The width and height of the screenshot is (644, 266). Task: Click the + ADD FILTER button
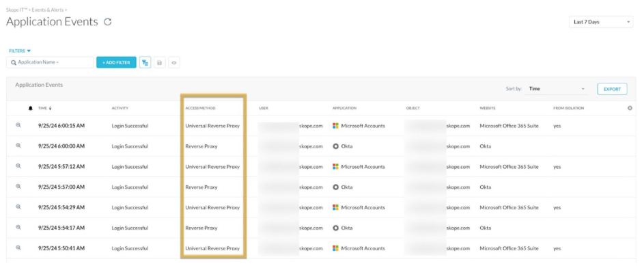tap(116, 62)
